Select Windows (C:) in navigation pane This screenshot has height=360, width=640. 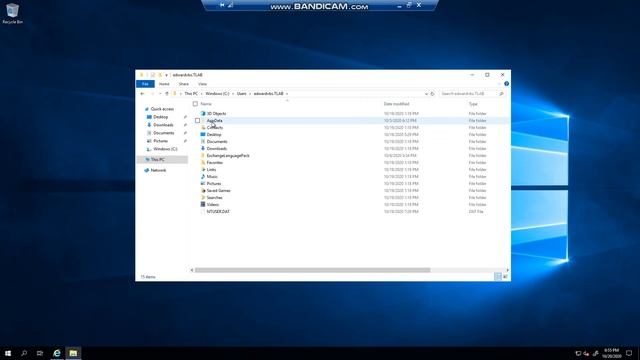coord(165,149)
